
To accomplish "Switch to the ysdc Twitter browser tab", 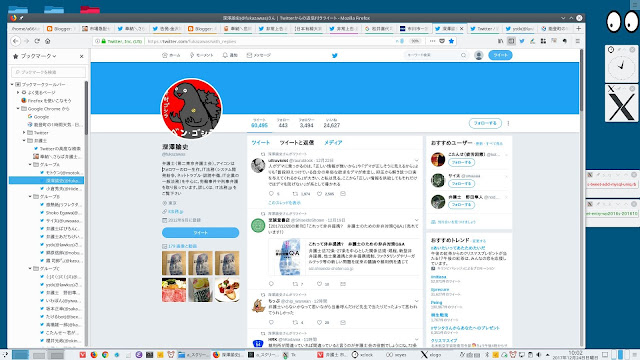I will point(520,29).
